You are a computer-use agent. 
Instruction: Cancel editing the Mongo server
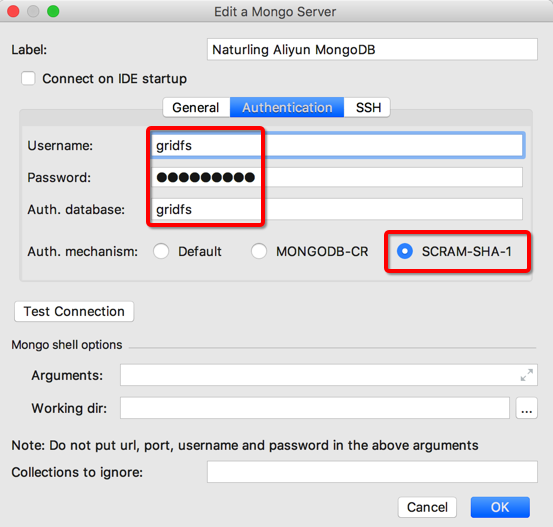[x=427, y=507]
